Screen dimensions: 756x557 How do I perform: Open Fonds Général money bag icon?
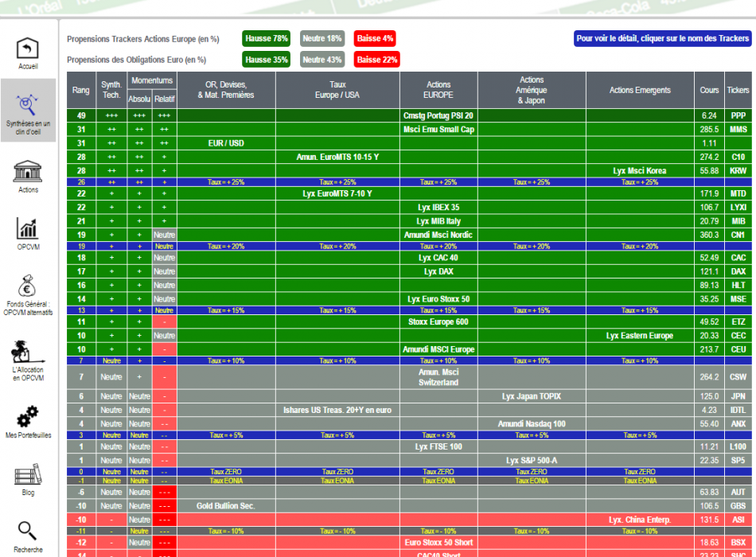[28, 286]
